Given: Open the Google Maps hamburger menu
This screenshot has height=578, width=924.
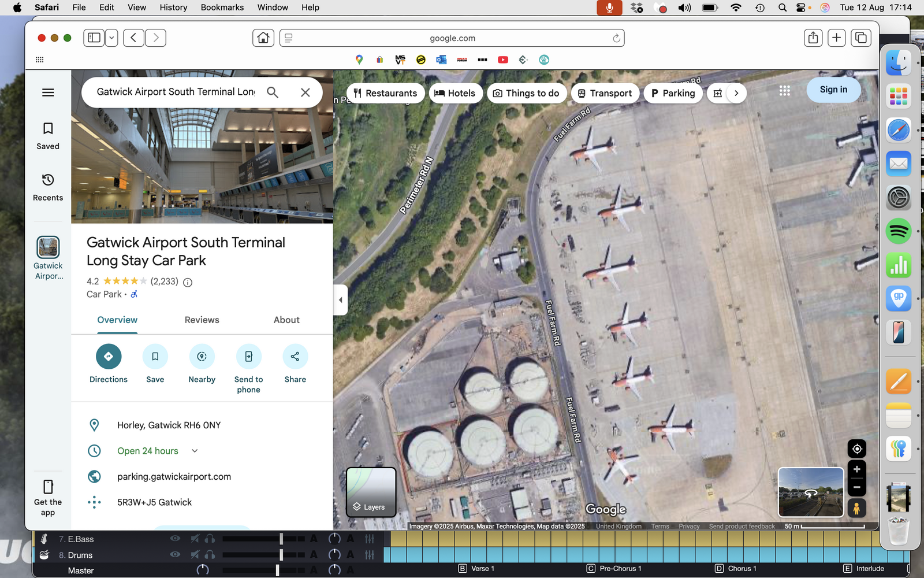Looking at the screenshot, I should 48,92.
